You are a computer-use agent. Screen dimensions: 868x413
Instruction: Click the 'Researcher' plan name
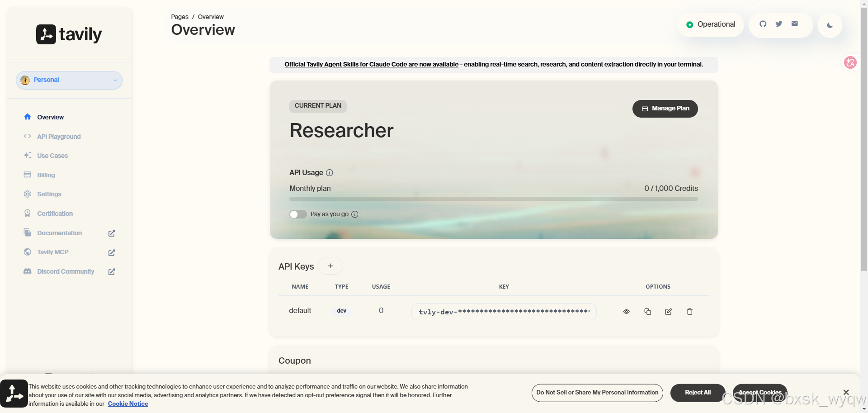pyautogui.click(x=342, y=131)
